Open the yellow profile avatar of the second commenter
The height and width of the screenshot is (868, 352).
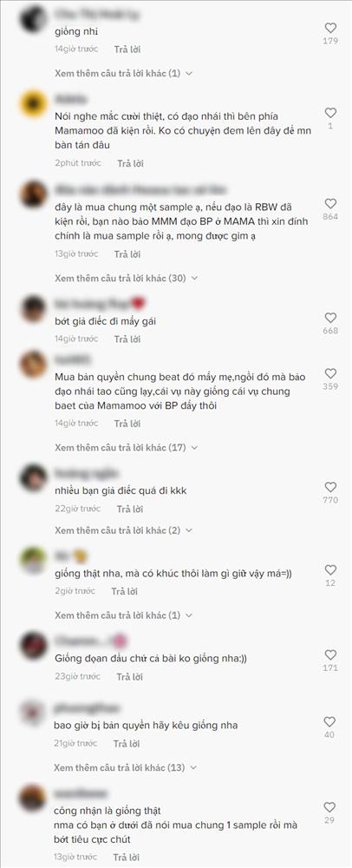tap(33, 103)
